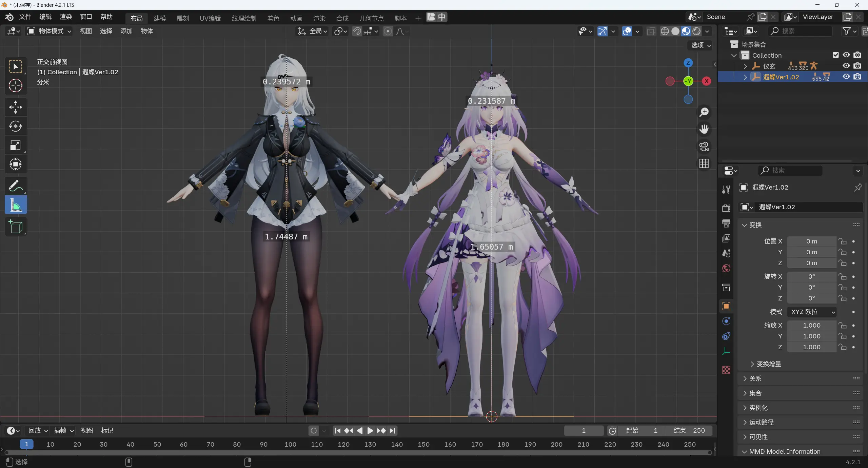
Task: Uncheck Collection exclude checkbox
Action: (x=836, y=55)
